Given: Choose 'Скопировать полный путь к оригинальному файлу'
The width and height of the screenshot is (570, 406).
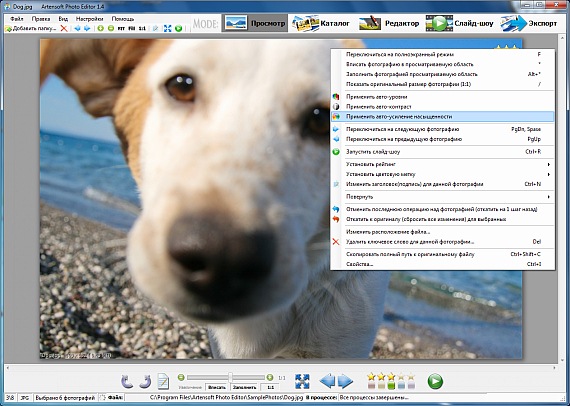Looking at the screenshot, I should coord(442,254).
